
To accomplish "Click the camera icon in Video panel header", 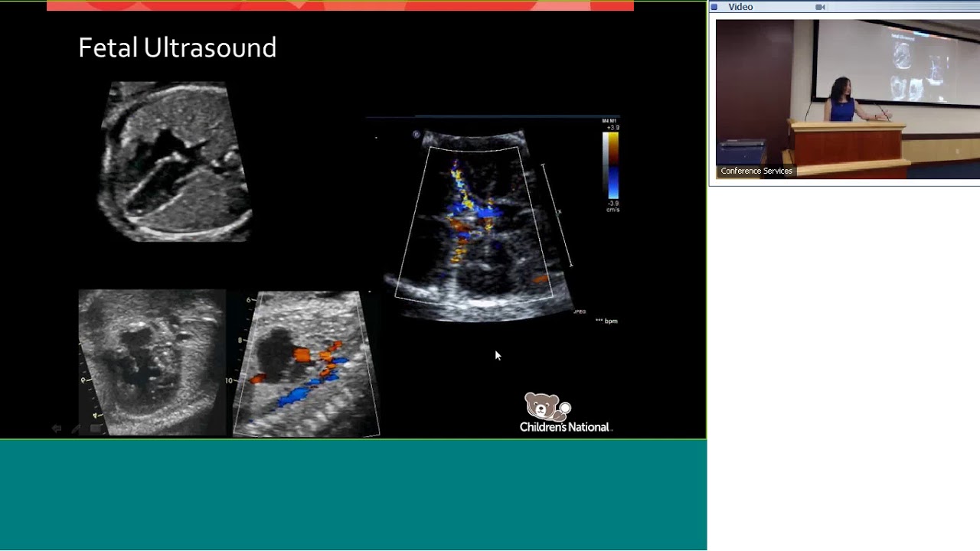I will [x=820, y=7].
